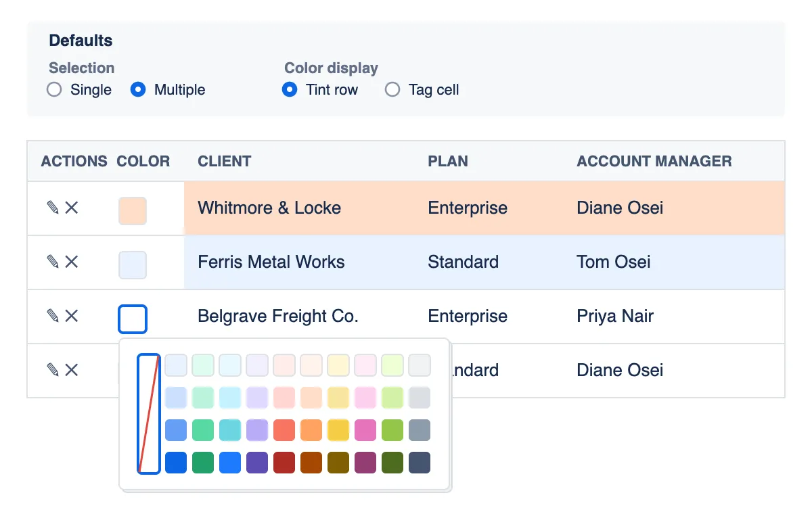
Task: Pick the medium pink swatch in third row
Action: (x=365, y=430)
